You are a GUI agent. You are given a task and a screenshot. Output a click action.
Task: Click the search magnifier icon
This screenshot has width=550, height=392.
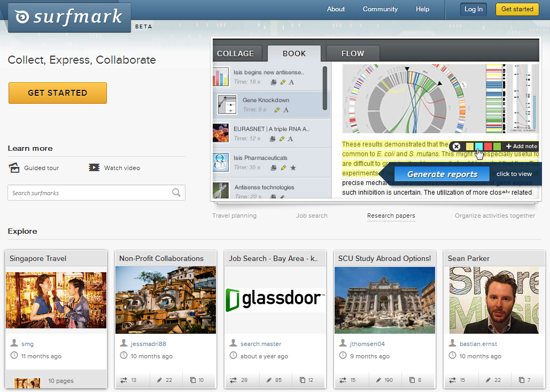tap(176, 193)
